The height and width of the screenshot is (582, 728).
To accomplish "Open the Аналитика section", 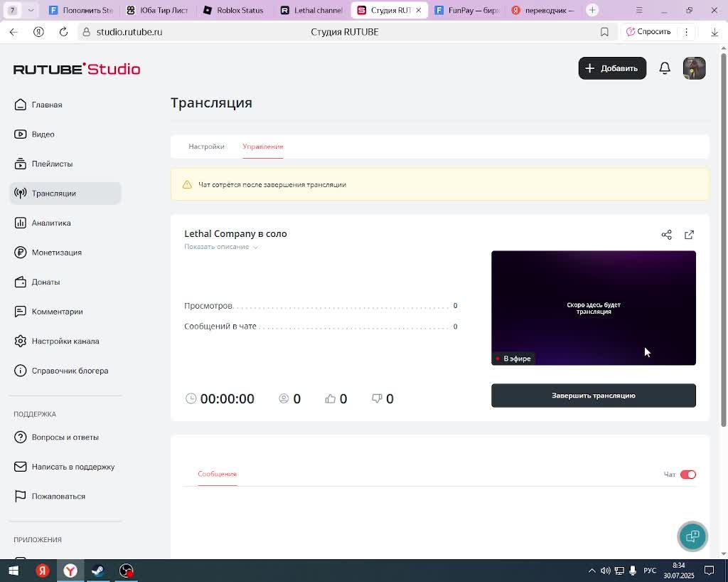I will pyautogui.click(x=42, y=223).
